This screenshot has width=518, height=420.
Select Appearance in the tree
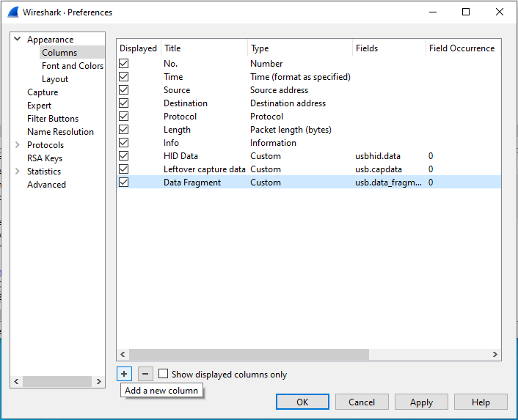click(x=50, y=40)
